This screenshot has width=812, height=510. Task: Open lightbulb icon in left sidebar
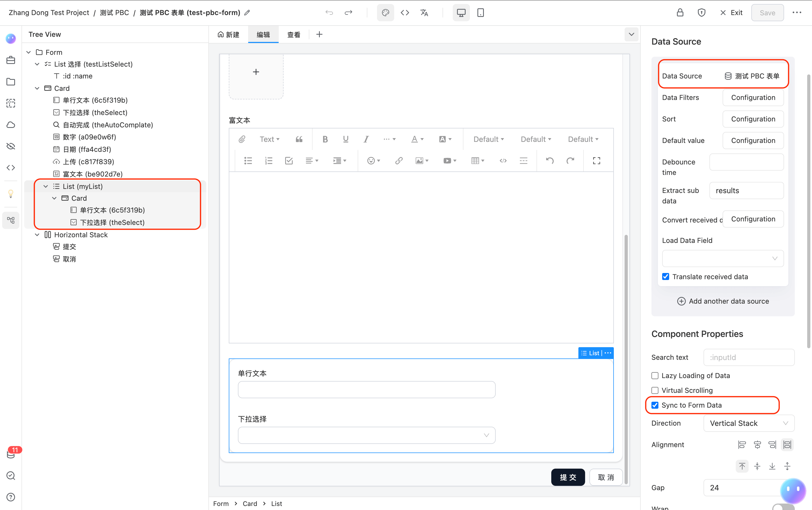11,194
